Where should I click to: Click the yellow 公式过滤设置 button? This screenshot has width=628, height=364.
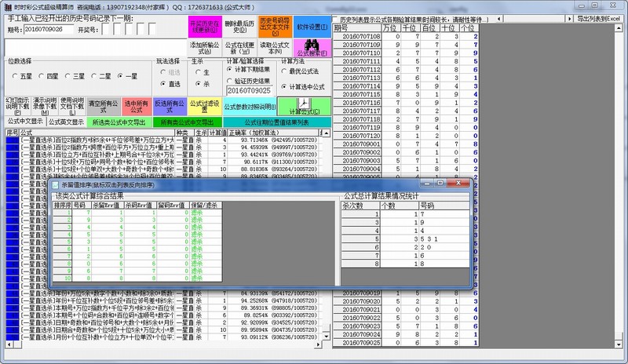pos(203,106)
